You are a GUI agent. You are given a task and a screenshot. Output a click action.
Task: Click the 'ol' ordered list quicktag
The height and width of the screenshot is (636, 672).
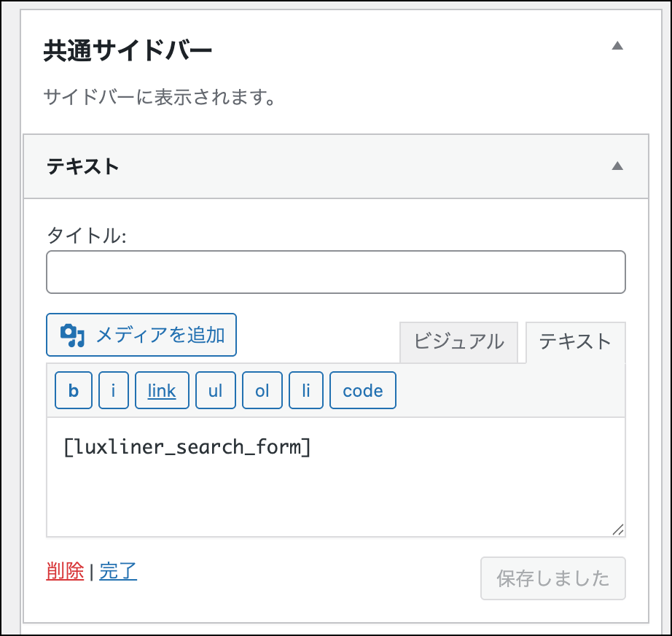(x=262, y=390)
